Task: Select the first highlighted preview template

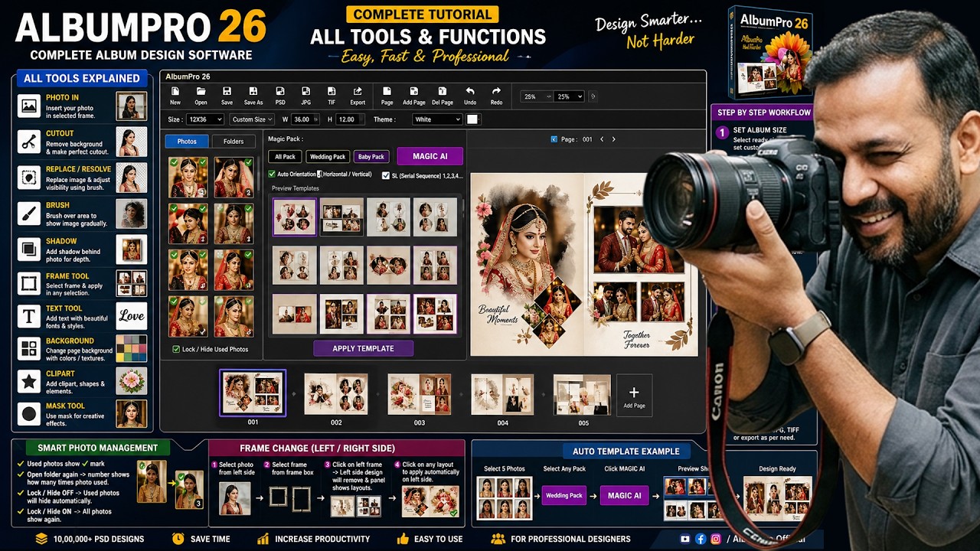Action: tap(295, 217)
